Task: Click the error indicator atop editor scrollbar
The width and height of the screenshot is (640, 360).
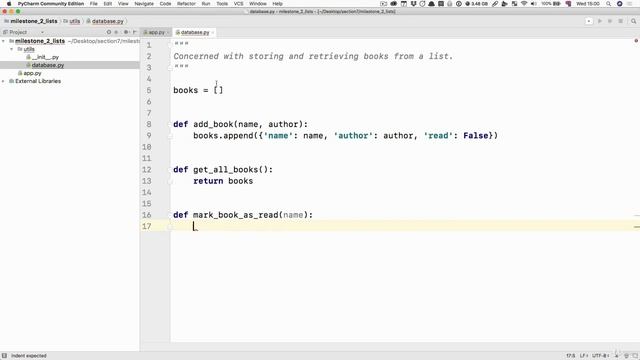Action: [x=636, y=41]
